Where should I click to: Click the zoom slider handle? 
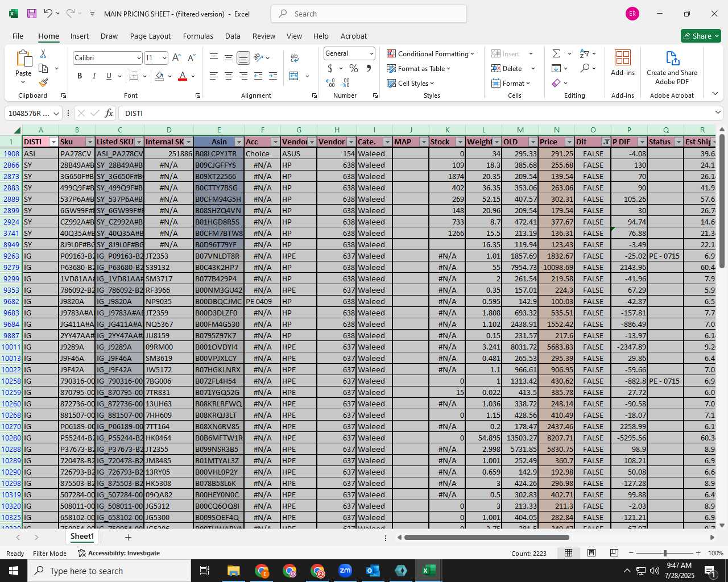pyautogui.click(x=665, y=553)
